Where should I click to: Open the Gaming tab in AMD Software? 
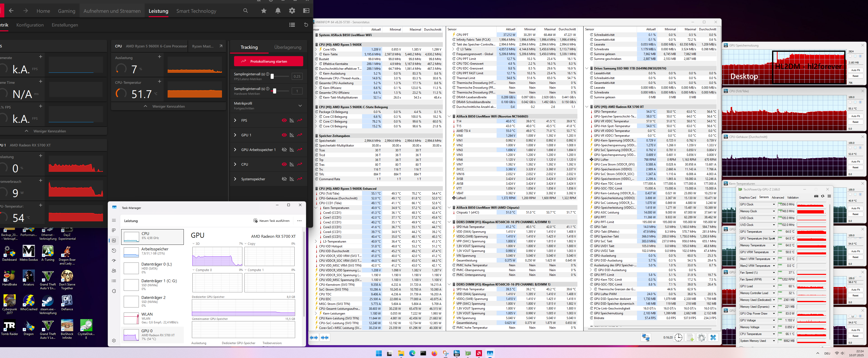pos(66,11)
